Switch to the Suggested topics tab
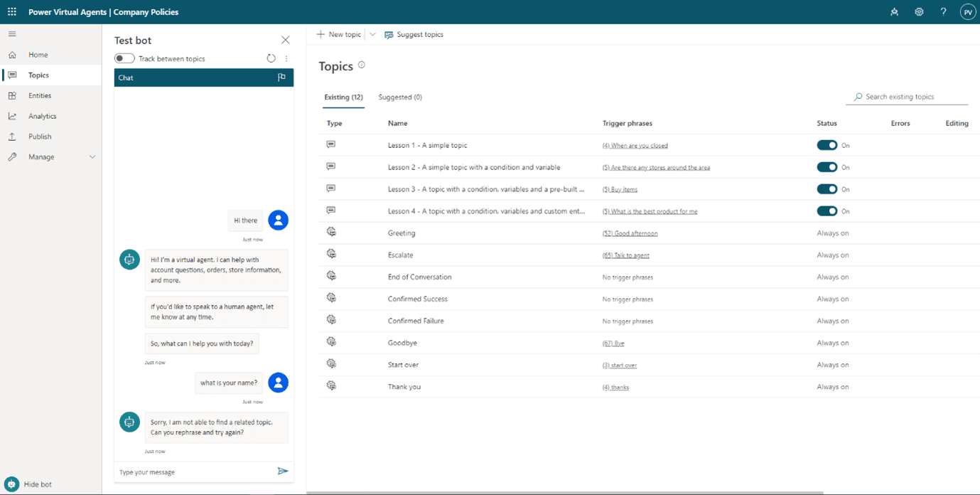This screenshot has width=980, height=495. tap(399, 97)
